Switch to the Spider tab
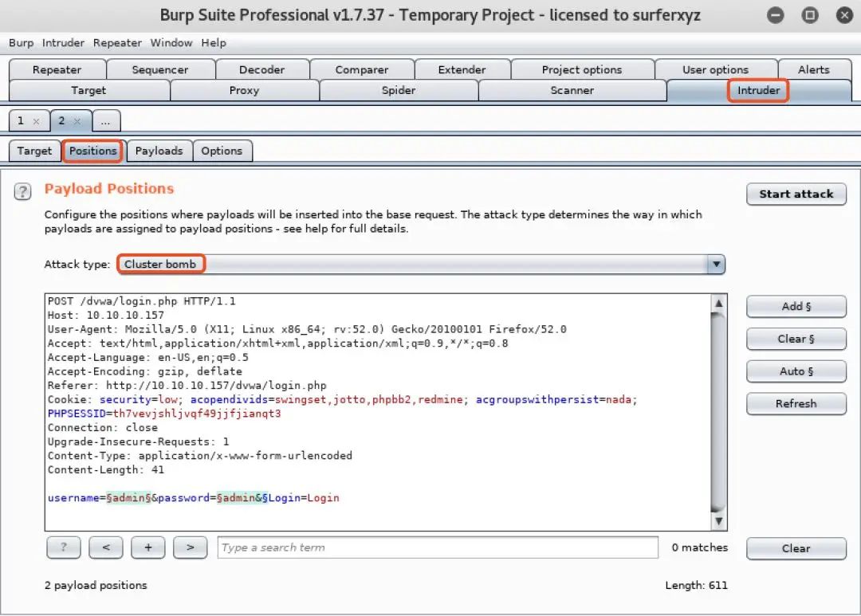861x616 pixels. [399, 91]
